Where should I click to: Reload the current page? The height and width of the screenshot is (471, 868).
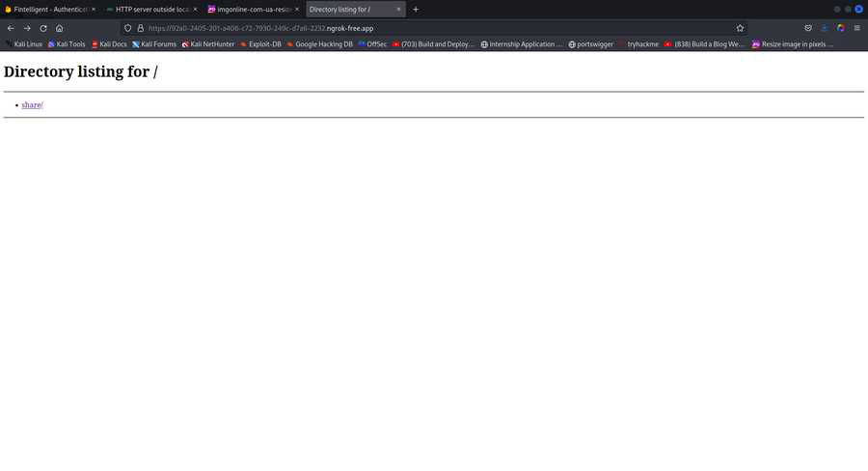43,28
